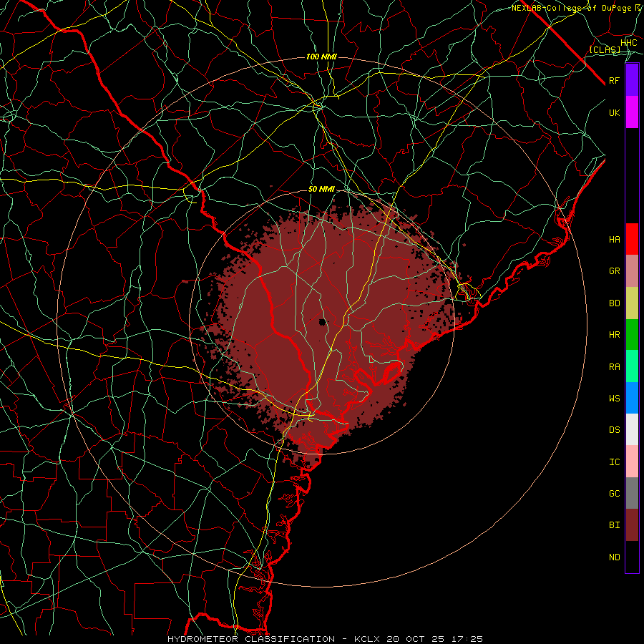This screenshot has width=644, height=644.
Task: Click the HA legend label
Action: coord(615,239)
